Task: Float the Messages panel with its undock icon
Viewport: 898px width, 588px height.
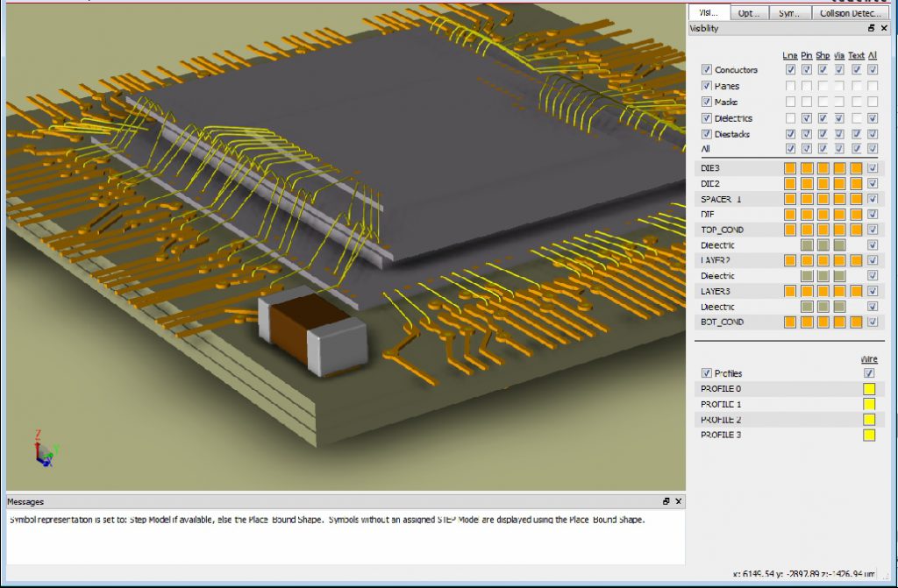Action: click(666, 501)
